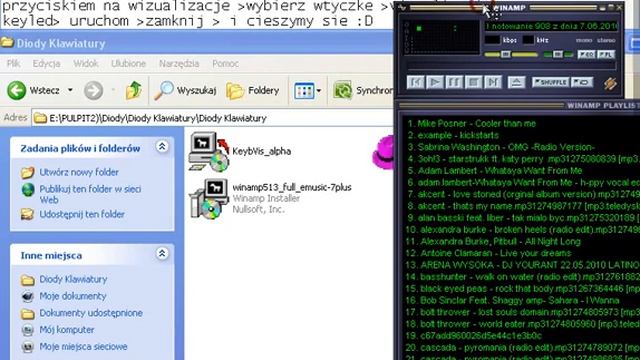Click Udostępnij ten folder link

82,214
